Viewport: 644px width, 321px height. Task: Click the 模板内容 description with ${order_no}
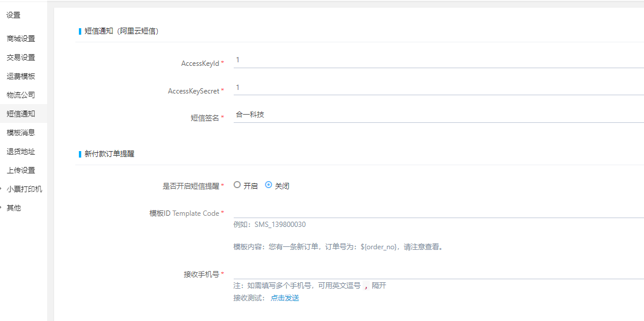tap(339, 247)
